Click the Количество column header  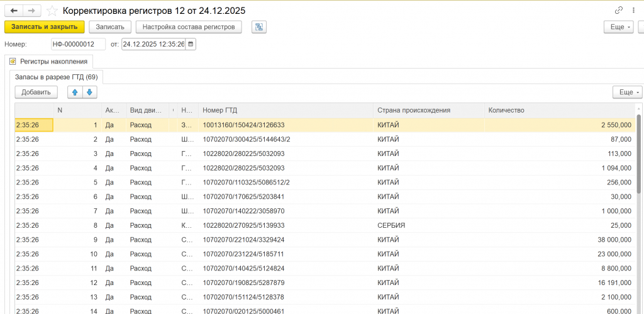[x=560, y=110]
